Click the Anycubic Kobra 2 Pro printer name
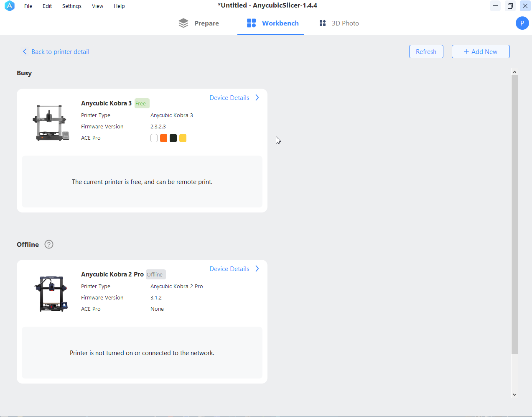 pyautogui.click(x=112, y=274)
